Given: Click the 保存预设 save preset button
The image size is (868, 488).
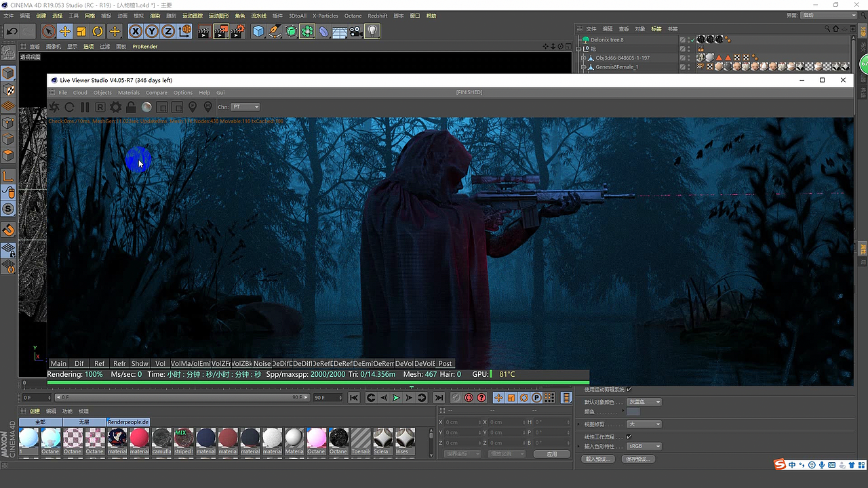Looking at the screenshot, I should 639,459.
